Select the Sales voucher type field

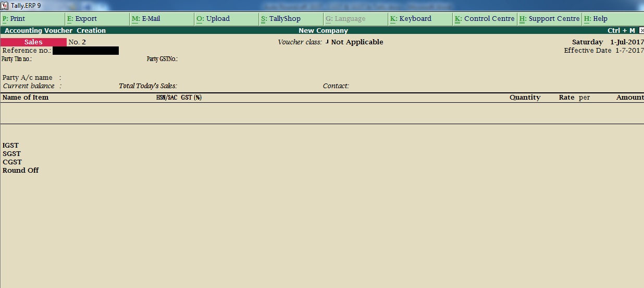click(33, 42)
